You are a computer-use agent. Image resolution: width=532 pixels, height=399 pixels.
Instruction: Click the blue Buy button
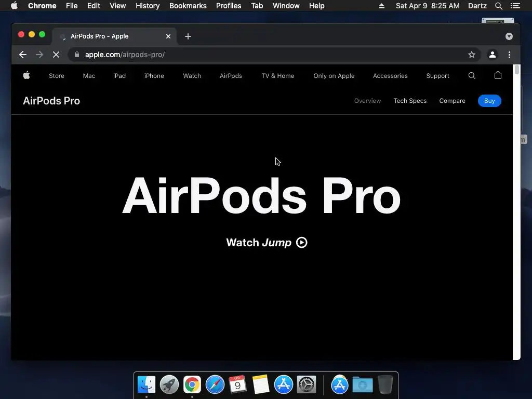(x=489, y=101)
